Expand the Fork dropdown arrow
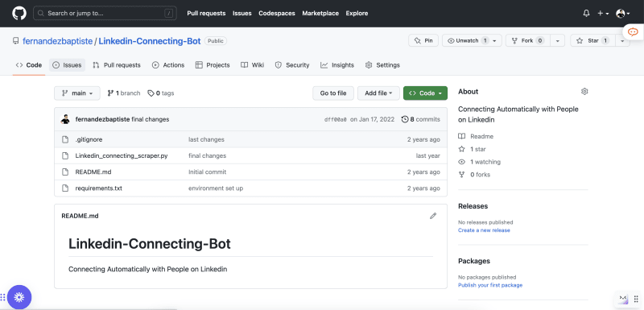The height and width of the screenshot is (310, 644). (x=557, y=40)
